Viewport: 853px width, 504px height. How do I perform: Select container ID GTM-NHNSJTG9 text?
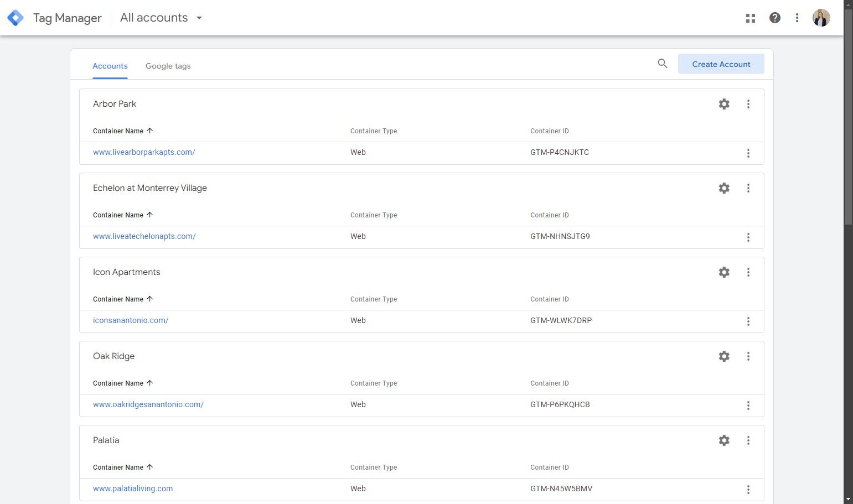560,236
